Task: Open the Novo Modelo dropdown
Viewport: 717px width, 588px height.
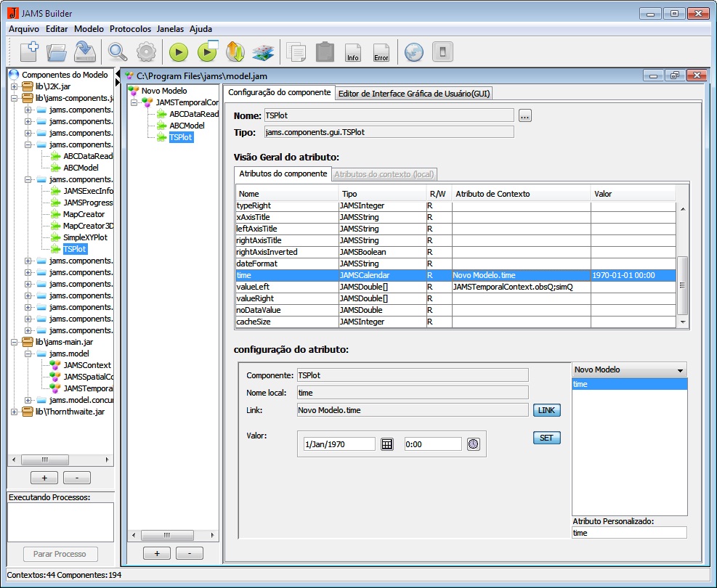Action: (x=629, y=369)
